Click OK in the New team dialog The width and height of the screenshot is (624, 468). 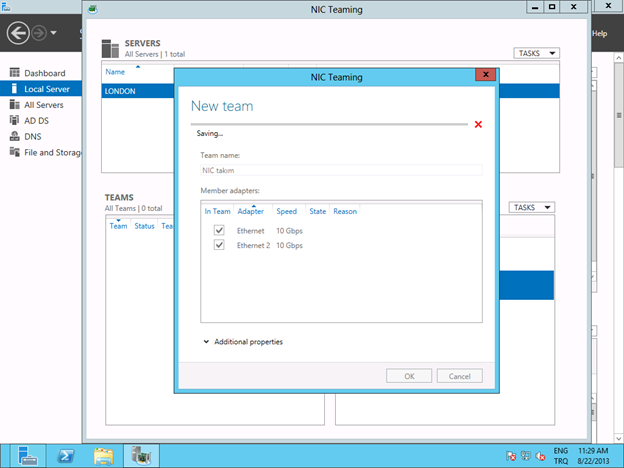(409, 376)
